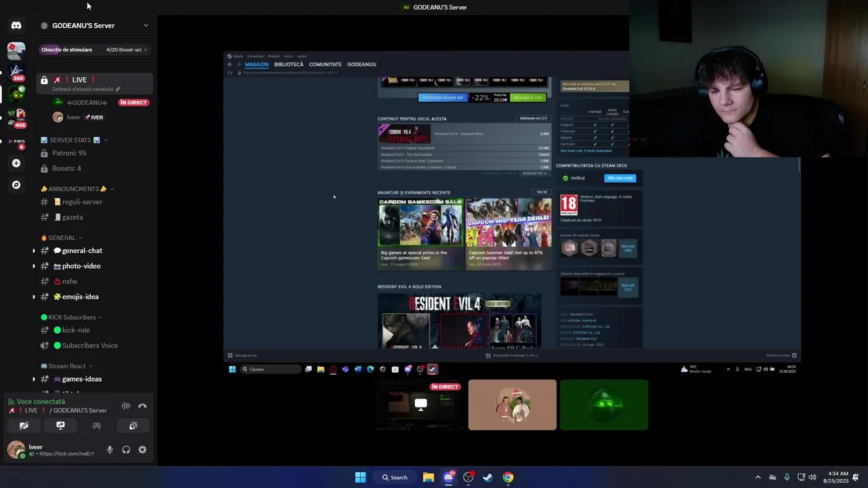
Task: Click the Iveer user avatar in user panel
Action: (x=16, y=449)
